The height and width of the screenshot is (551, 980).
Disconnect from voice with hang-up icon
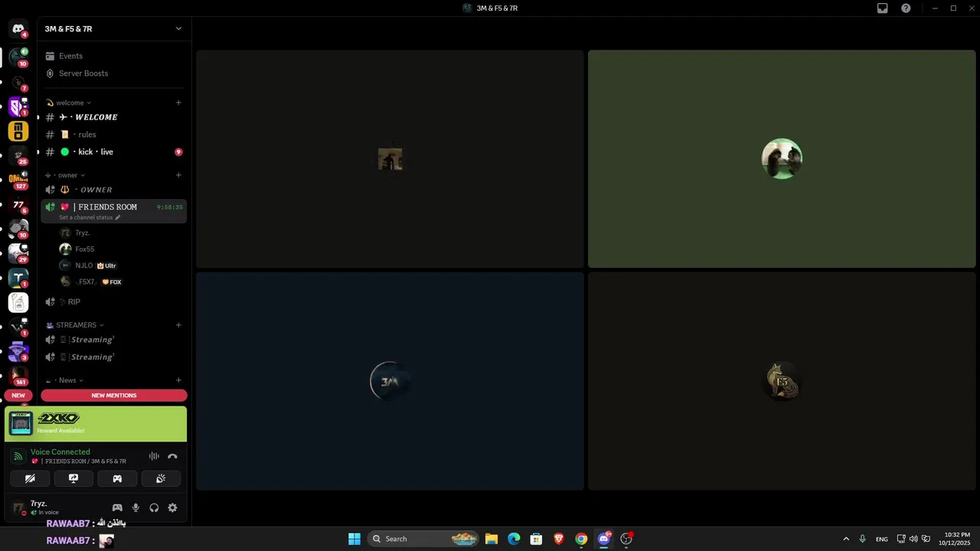(172, 456)
